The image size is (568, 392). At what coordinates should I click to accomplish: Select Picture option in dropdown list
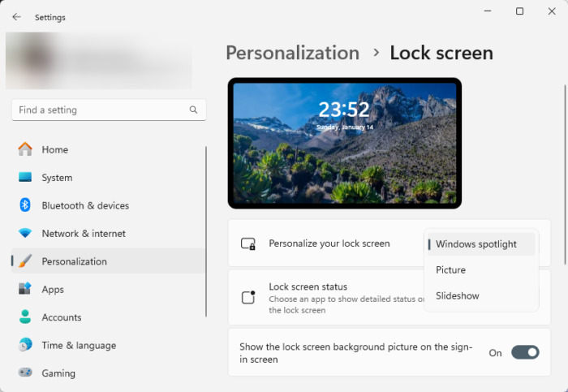451,270
